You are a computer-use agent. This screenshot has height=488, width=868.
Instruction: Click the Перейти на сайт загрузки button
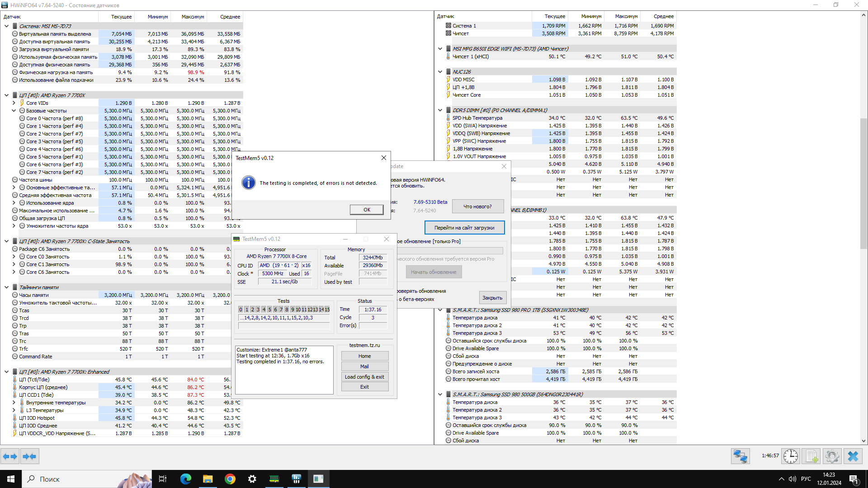click(464, 228)
